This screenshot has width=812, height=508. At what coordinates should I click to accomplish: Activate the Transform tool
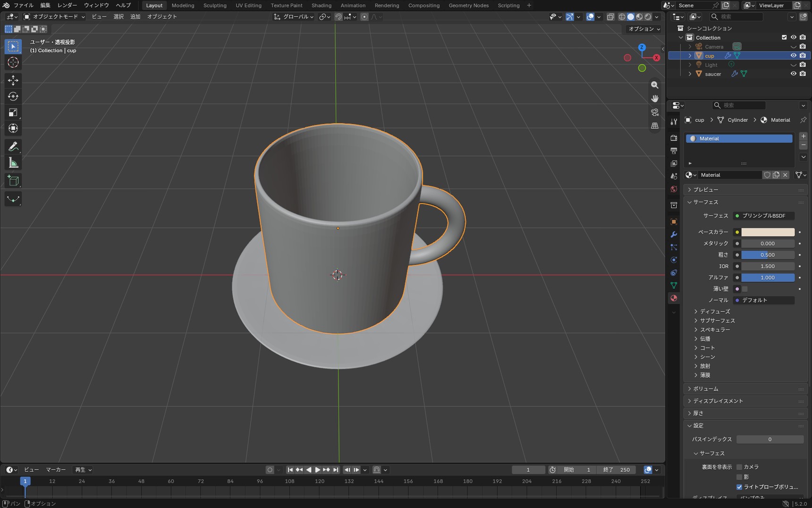(x=13, y=128)
